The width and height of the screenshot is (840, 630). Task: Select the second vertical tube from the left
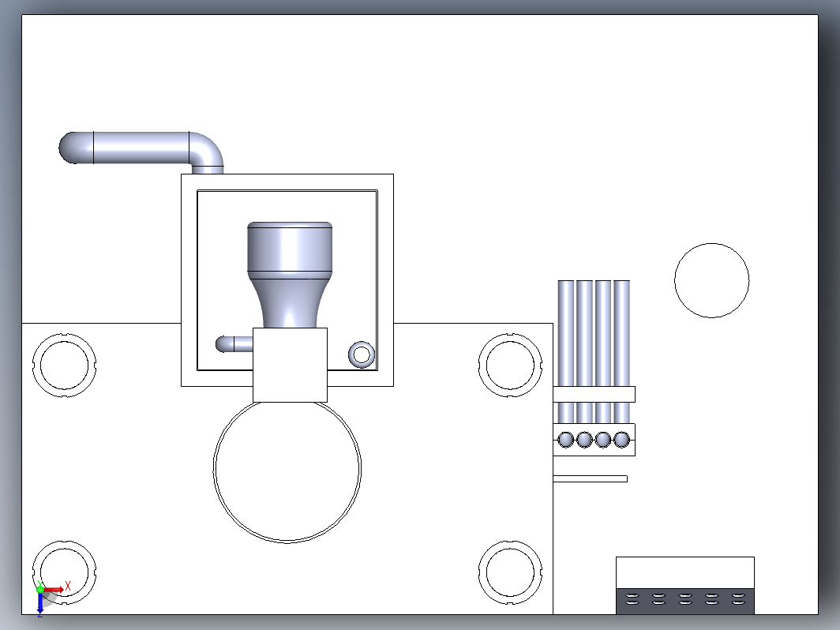tap(584, 332)
